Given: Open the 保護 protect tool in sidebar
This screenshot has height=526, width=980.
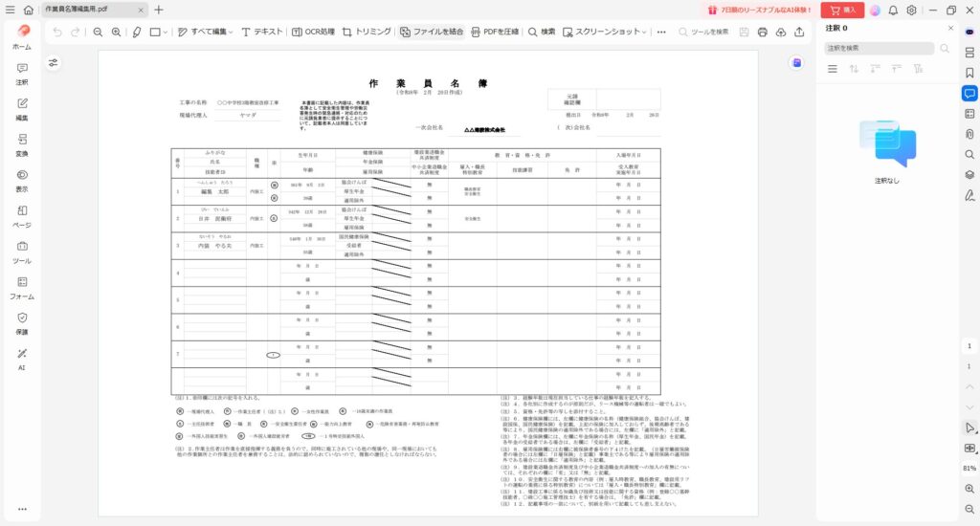Looking at the screenshot, I should [x=22, y=322].
